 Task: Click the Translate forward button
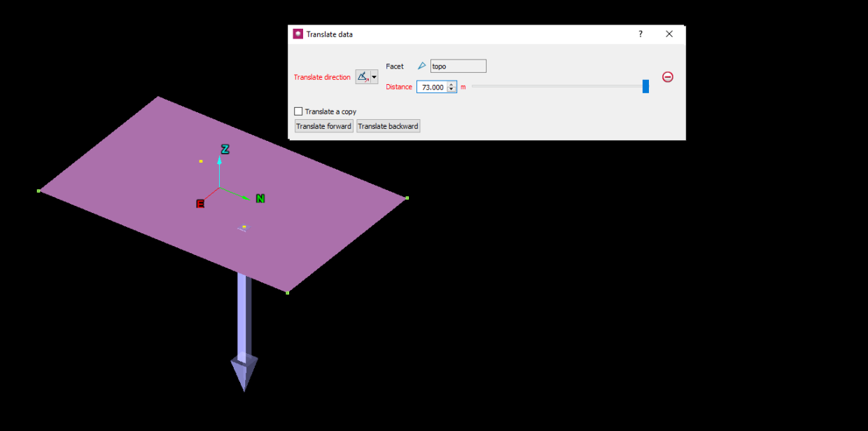point(323,126)
